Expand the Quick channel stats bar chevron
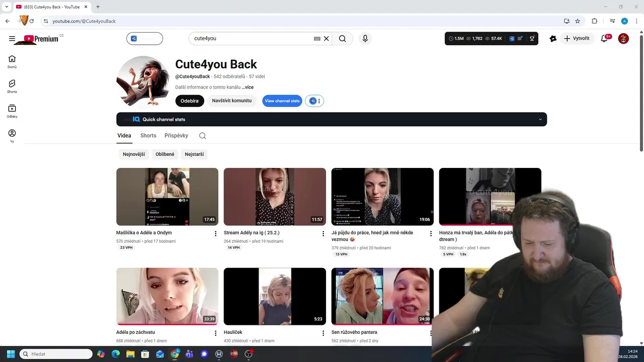This screenshot has height=362, width=644. pos(540,120)
